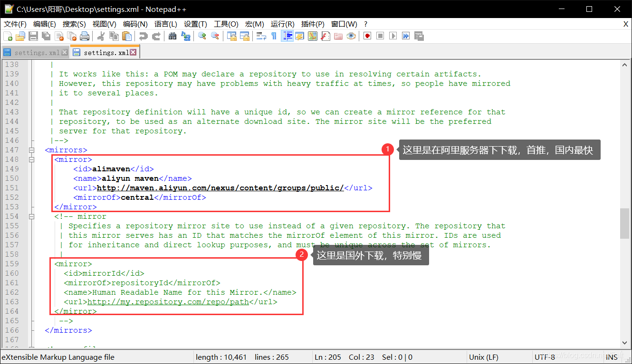Click the Save All toolbar icon
The width and height of the screenshot is (632, 364).
[46, 36]
